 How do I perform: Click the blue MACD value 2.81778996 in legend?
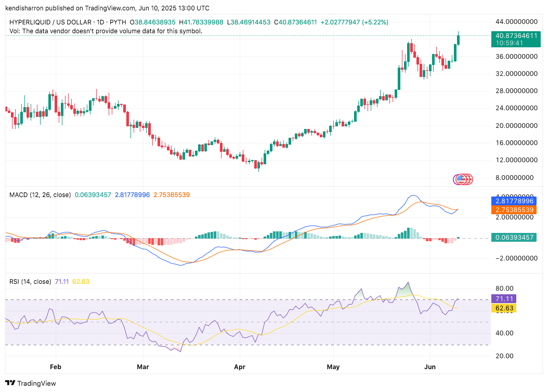coord(132,195)
